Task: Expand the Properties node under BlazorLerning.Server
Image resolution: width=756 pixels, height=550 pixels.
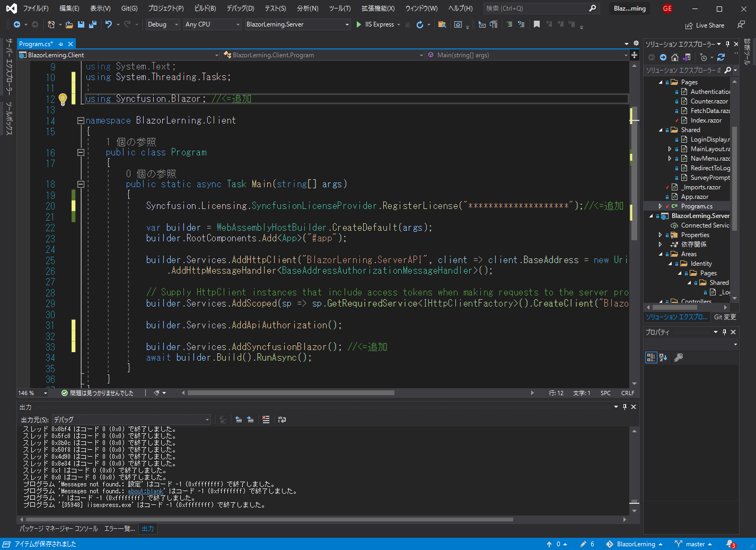Action: [x=660, y=235]
